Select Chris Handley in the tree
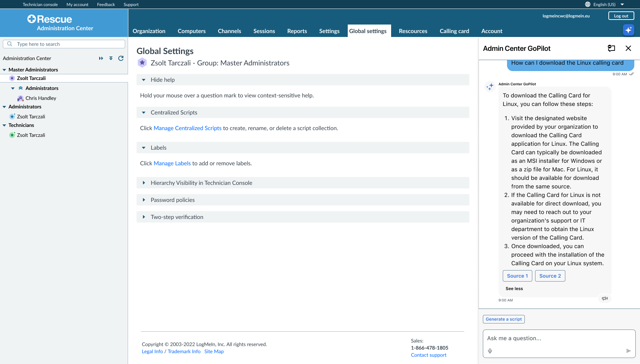This screenshot has height=364, width=640. [41, 98]
